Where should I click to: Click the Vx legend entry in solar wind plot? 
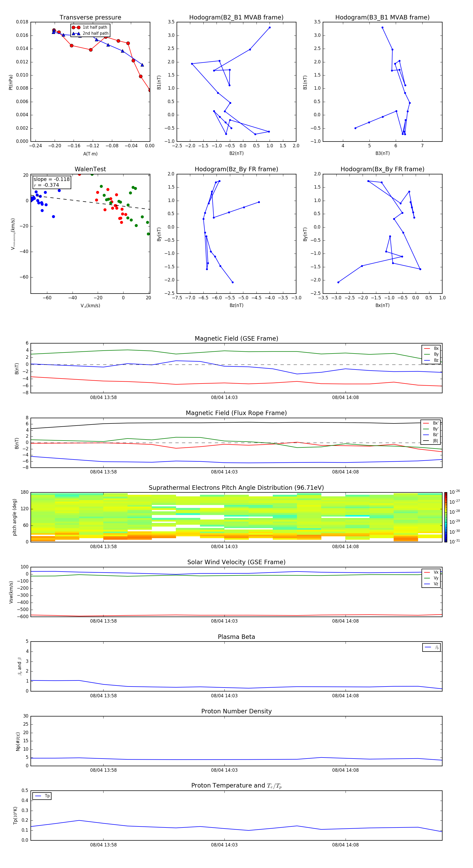(x=431, y=572)
